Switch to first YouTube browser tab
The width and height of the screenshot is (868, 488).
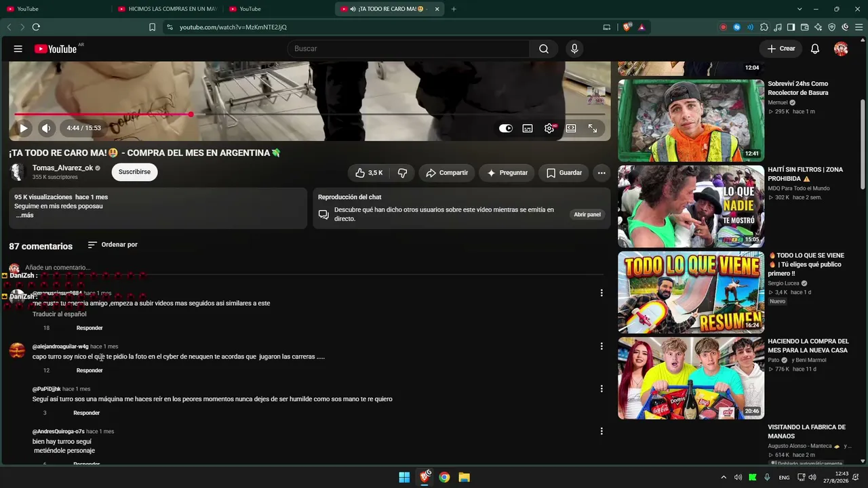[54, 9]
